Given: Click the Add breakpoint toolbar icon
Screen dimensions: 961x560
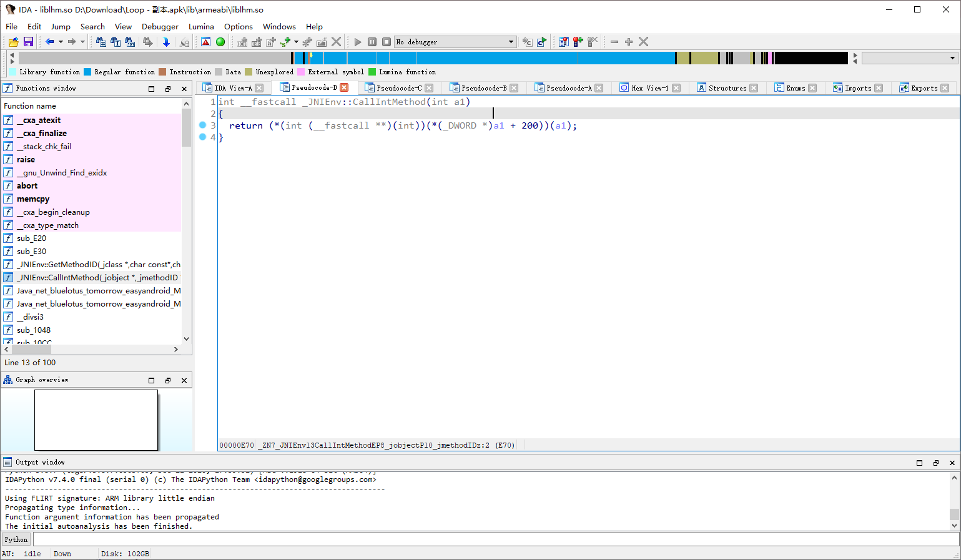Looking at the screenshot, I should 578,42.
